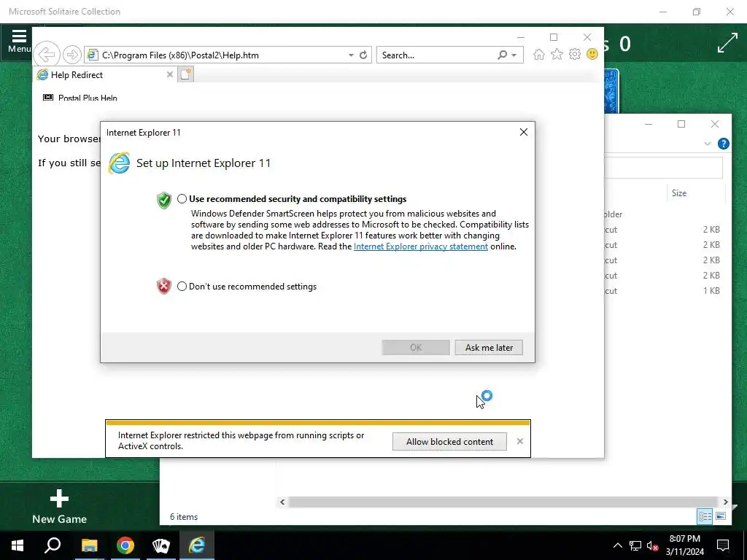Expand the File Explorer ribbon chevron
The height and width of the screenshot is (560, 747).
708,144
